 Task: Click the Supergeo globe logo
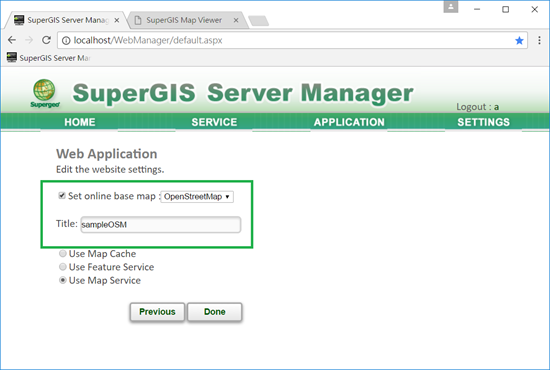pyautogui.click(x=45, y=93)
